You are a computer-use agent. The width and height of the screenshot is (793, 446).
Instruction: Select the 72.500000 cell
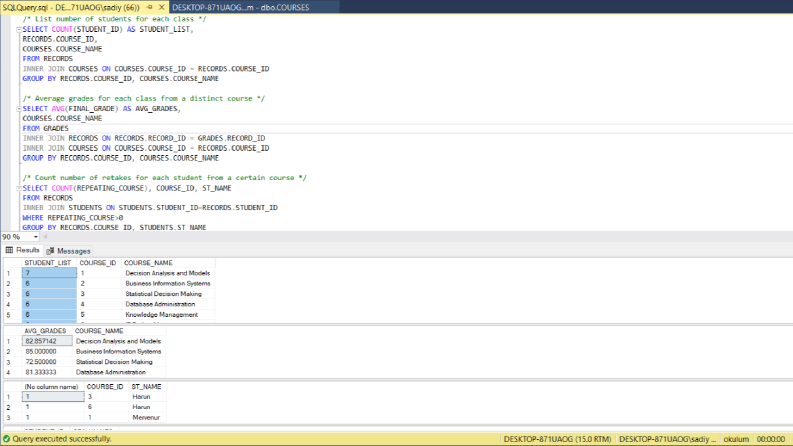click(x=48, y=362)
